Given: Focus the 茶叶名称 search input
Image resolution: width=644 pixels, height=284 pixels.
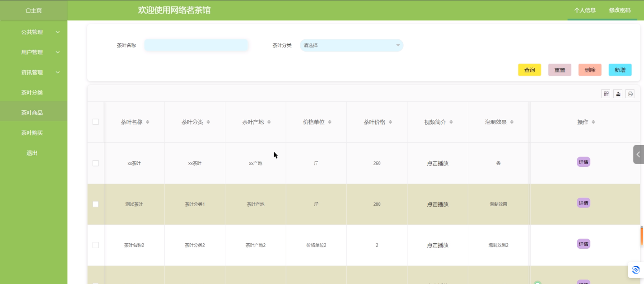Looking at the screenshot, I should click(x=196, y=45).
